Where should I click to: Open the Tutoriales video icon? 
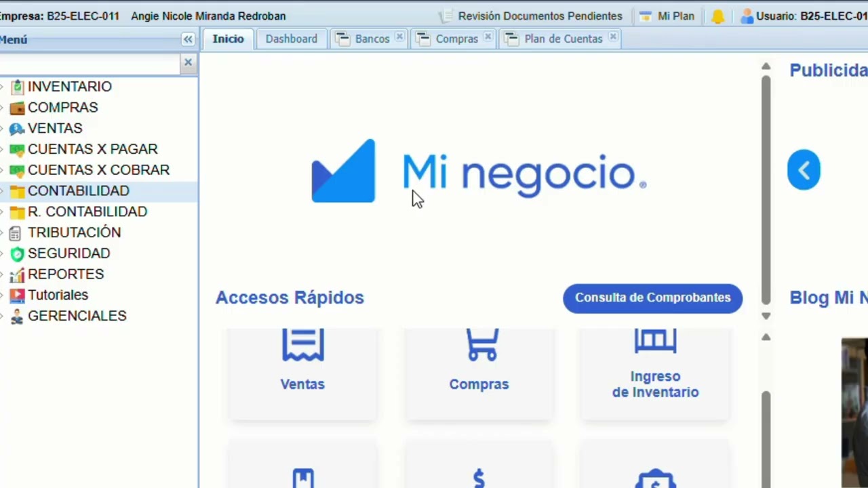(x=17, y=296)
